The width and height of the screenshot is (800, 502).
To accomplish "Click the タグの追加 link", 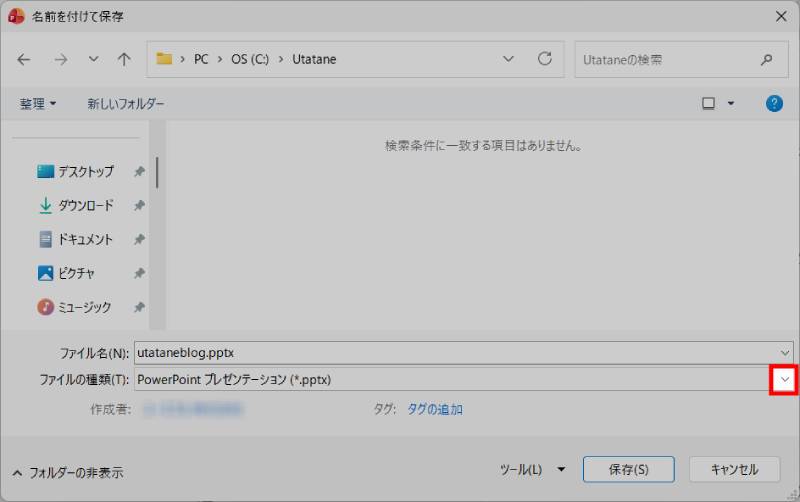I will click(x=435, y=409).
